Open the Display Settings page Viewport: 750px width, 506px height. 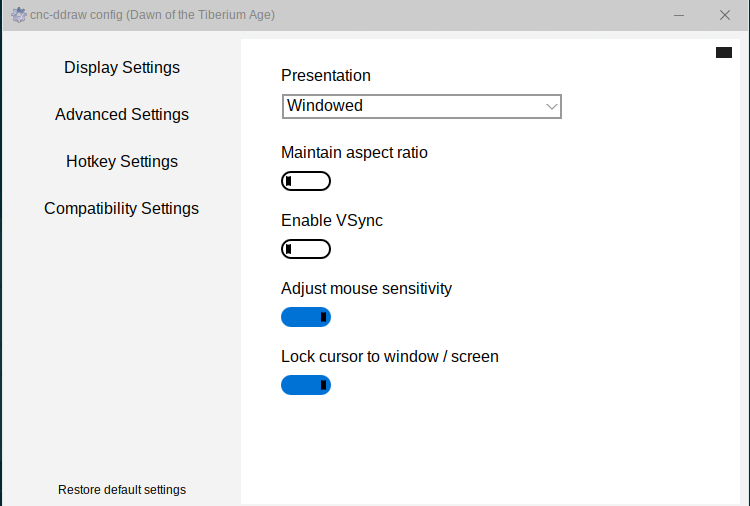coord(122,67)
